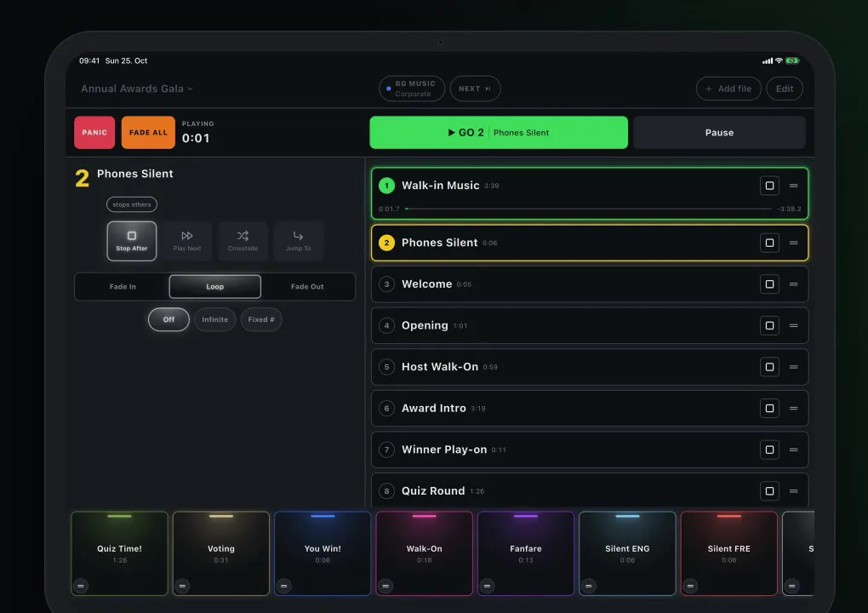Click the stop icon on Phones Silent cue
Viewport: 868px width, 613px height.
(769, 243)
